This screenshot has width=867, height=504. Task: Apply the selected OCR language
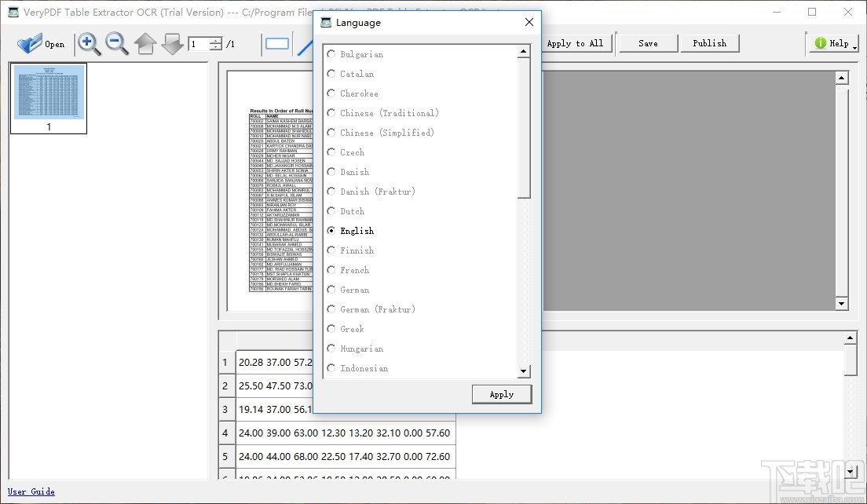point(502,394)
